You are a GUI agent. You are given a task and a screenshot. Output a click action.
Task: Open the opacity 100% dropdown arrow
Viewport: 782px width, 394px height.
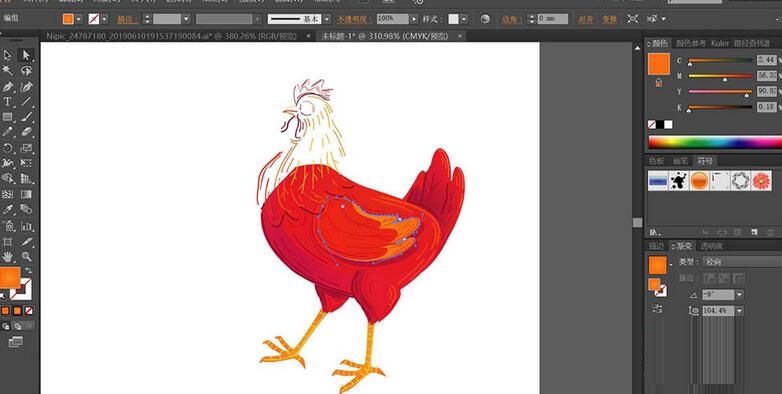(413, 19)
